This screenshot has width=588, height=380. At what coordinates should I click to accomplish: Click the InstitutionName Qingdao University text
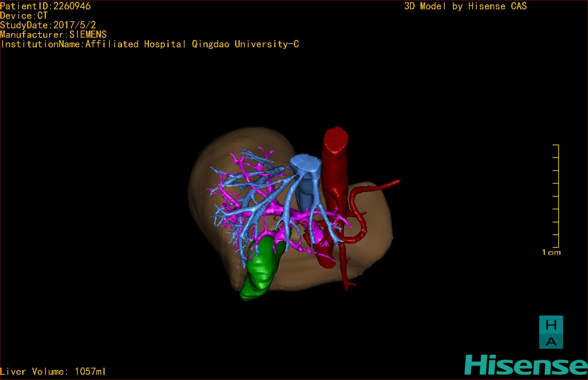coord(150,44)
